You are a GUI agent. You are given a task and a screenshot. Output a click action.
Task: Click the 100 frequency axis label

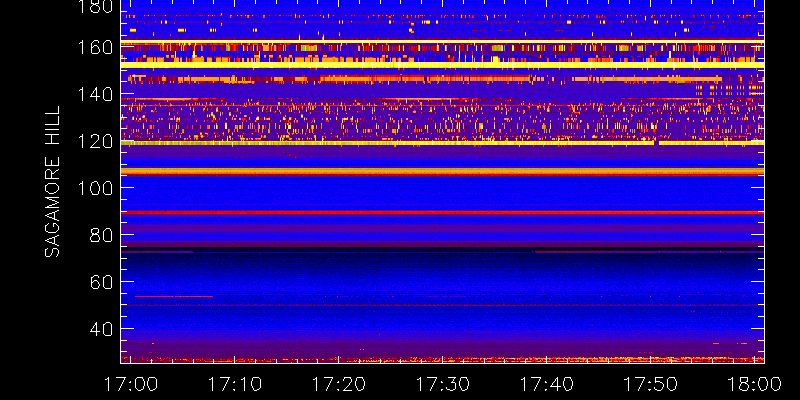click(x=95, y=188)
